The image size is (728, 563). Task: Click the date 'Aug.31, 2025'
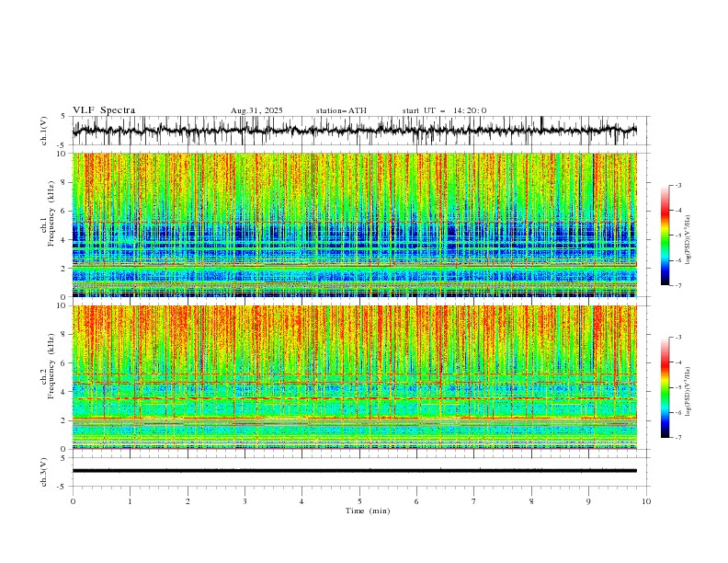(x=256, y=110)
